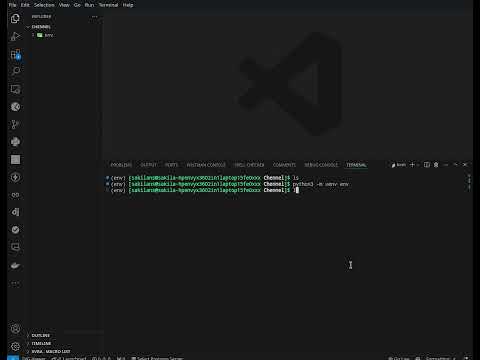The image size is (480, 360).
Task: Click the terminal scrollbar overview ruler
Action: (469, 183)
